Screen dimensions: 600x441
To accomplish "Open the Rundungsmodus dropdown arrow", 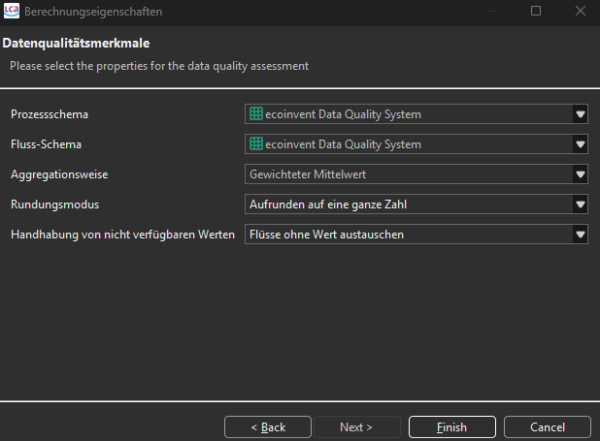I will point(580,204).
